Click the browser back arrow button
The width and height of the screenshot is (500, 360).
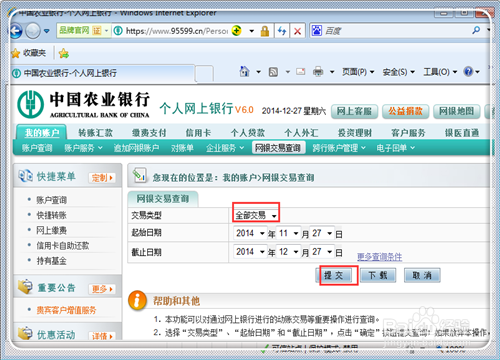click(x=16, y=31)
